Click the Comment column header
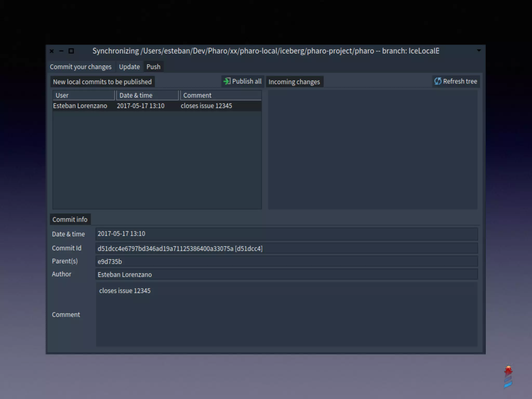Screen dimensions: 532x399 coord(221,95)
